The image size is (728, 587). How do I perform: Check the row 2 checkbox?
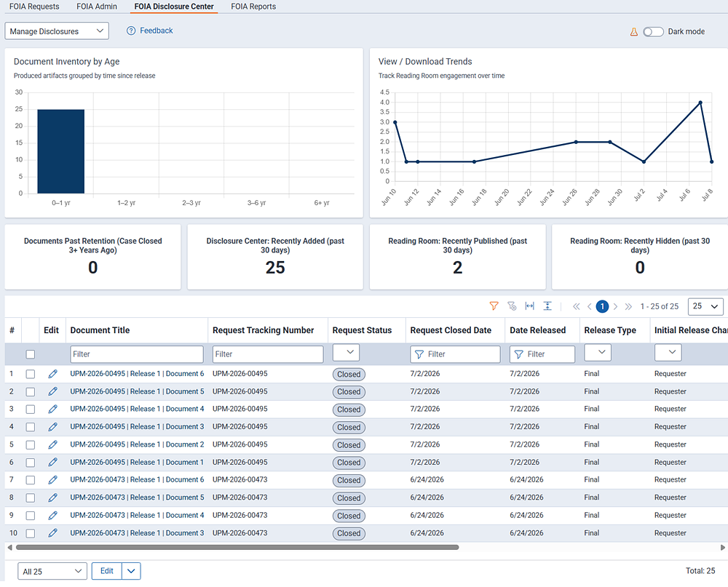(30, 391)
